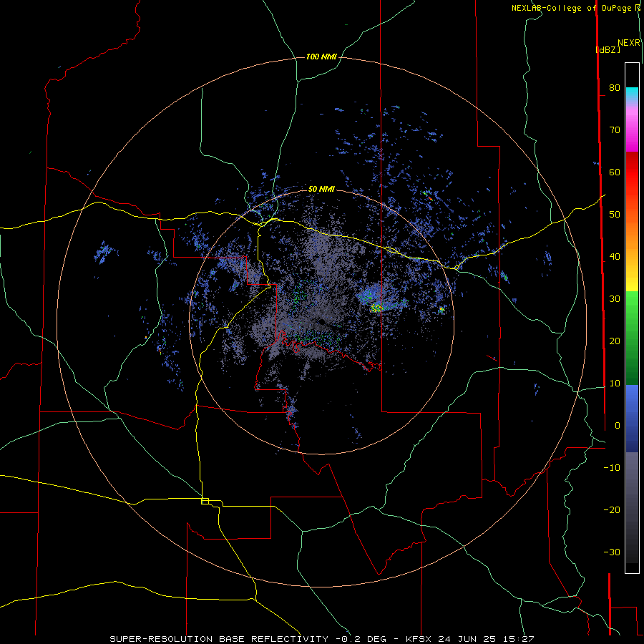Click the 50 dBZ scale value
This screenshot has width=644, height=644.
click(615, 215)
